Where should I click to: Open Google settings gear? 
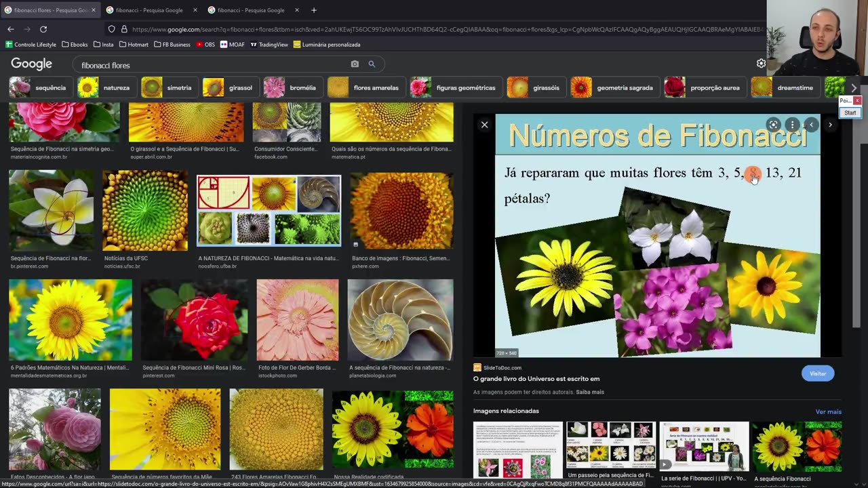(x=761, y=63)
